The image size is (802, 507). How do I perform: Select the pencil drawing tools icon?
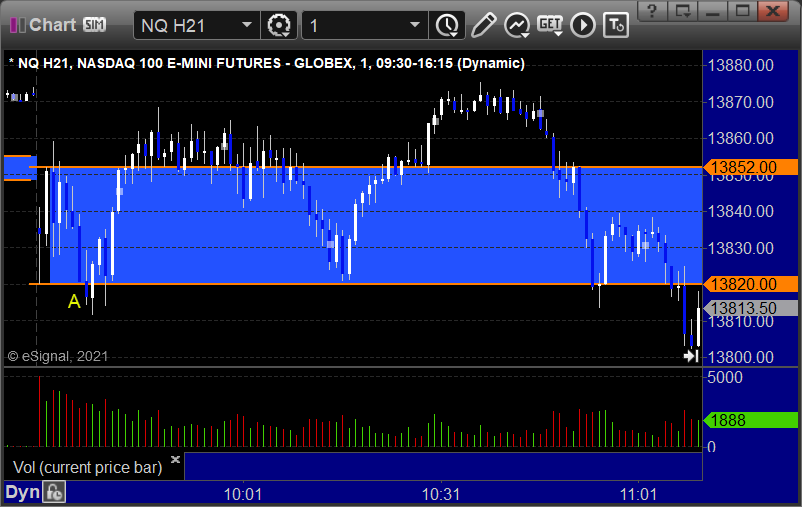[x=483, y=25]
